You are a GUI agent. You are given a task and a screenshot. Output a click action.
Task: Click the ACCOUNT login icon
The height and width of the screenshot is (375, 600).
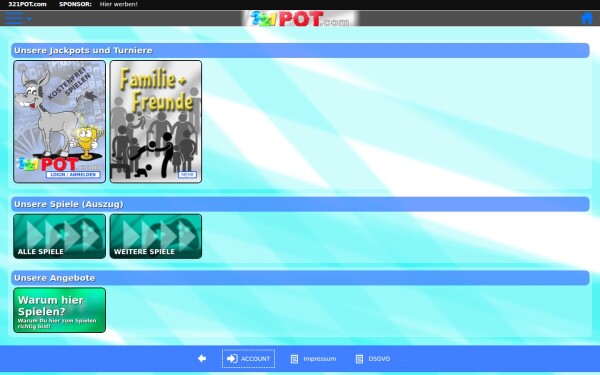232,359
